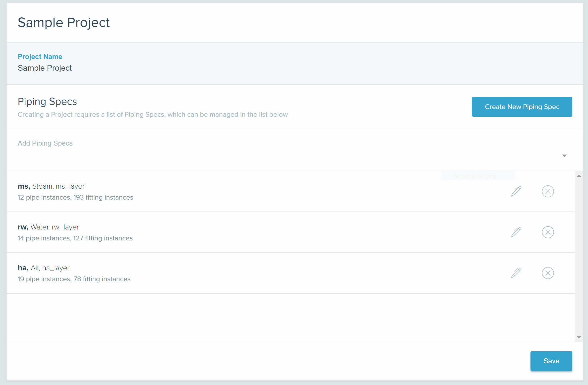Viewport: 588px width, 385px height.
Task: Click the piping specs list scrollbar track
Action: [579, 256]
